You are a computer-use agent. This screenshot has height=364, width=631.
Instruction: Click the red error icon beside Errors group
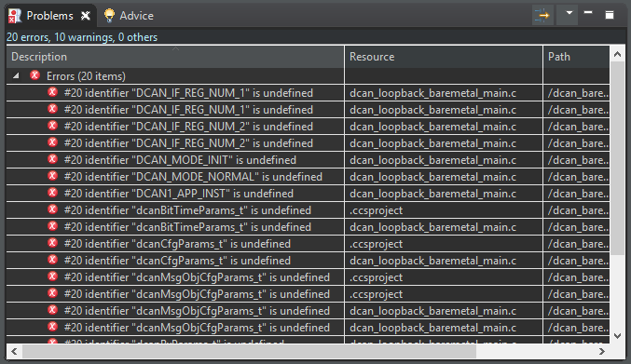35,75
